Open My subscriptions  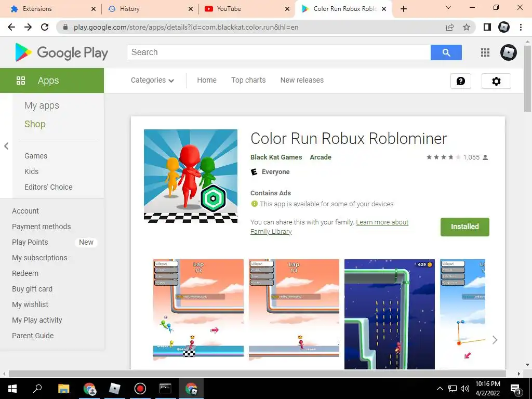click(39, 258)
